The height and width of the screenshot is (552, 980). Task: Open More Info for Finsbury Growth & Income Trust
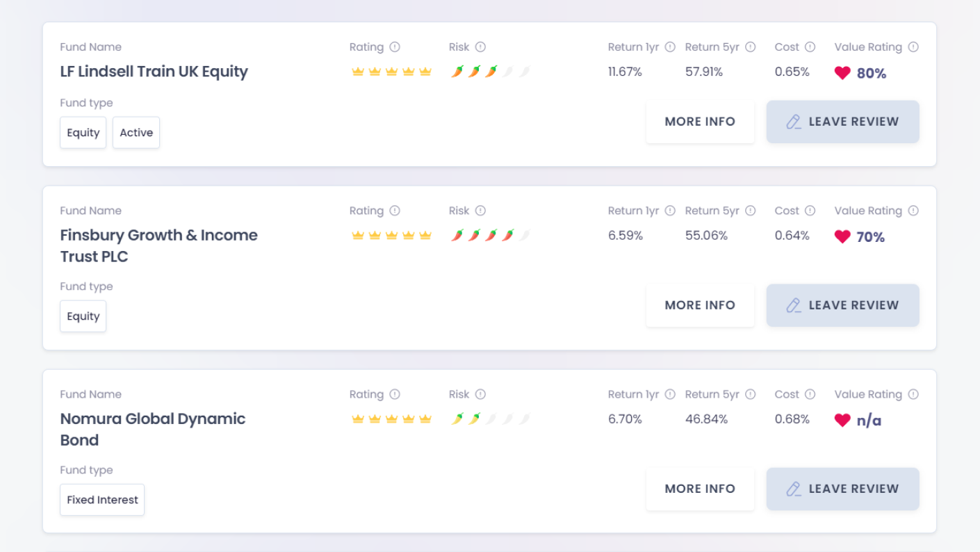pyautogui.click(x=700, y=305)
